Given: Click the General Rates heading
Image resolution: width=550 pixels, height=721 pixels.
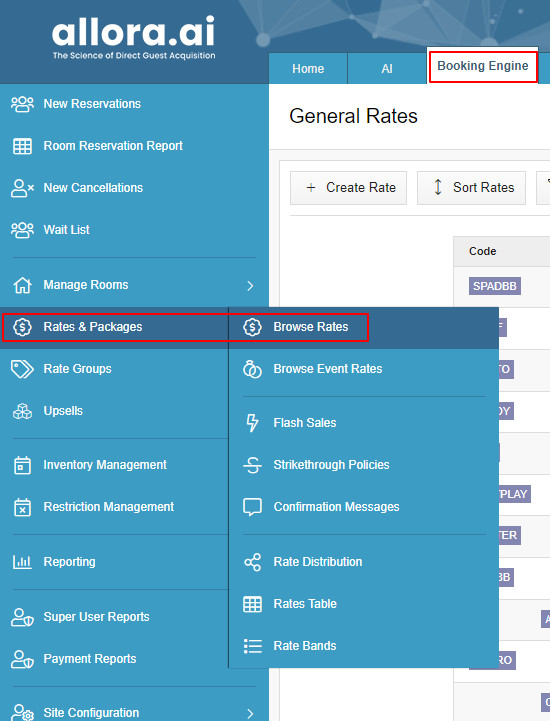Looking at the screenshot, I should coord(353,116).
